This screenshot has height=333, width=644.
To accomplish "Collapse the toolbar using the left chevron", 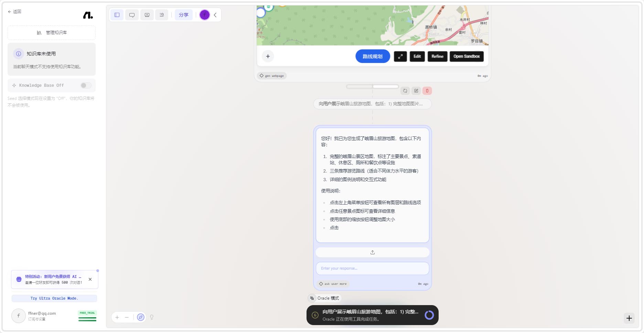I will pos(215,15).
